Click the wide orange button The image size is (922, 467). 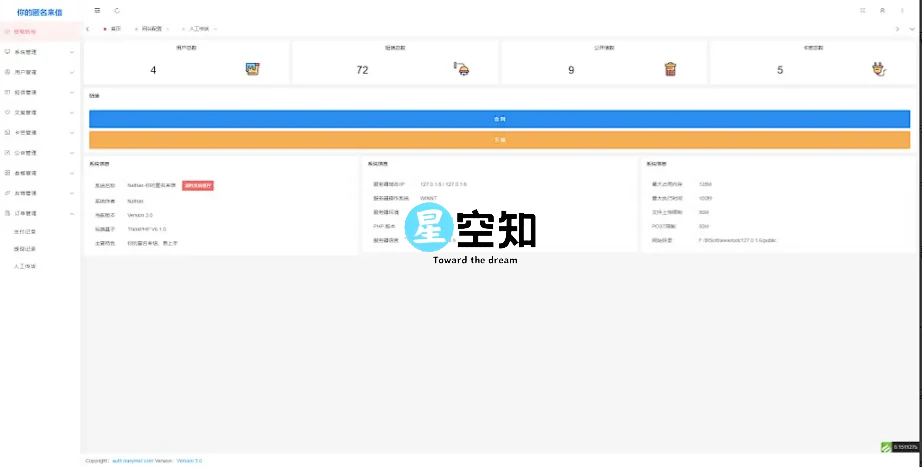pos(499,140)
